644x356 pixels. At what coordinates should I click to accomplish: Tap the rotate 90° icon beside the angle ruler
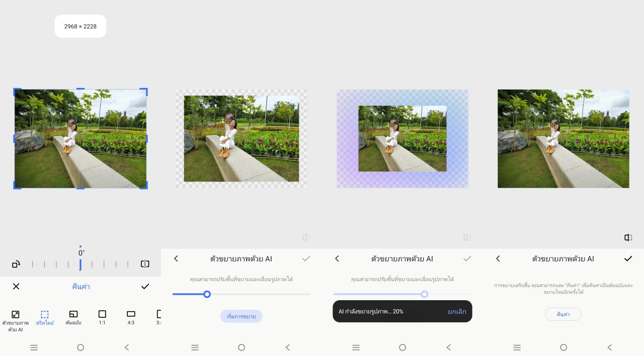click(x=16, y=264)
